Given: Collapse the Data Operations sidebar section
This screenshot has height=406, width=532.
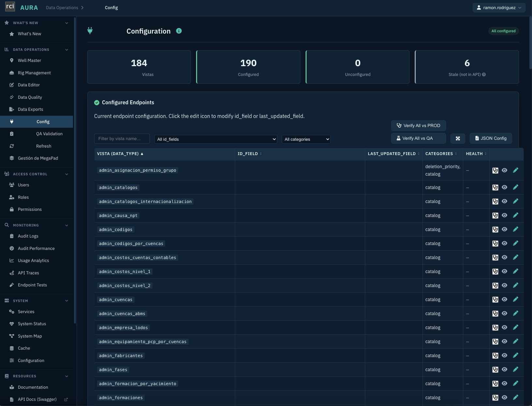Looking at the screenshot, I should point(36,50).
